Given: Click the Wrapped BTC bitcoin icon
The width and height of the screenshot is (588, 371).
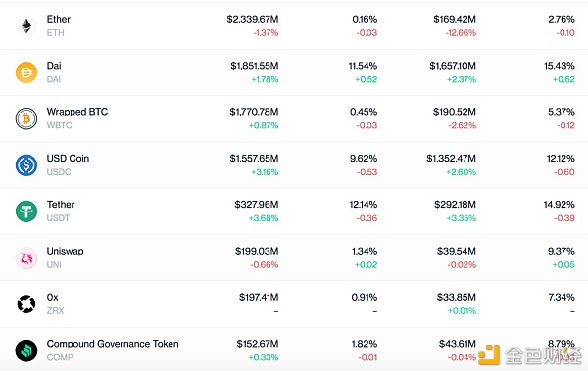Looking at the screenshot, I should click(x=26, y=118).
